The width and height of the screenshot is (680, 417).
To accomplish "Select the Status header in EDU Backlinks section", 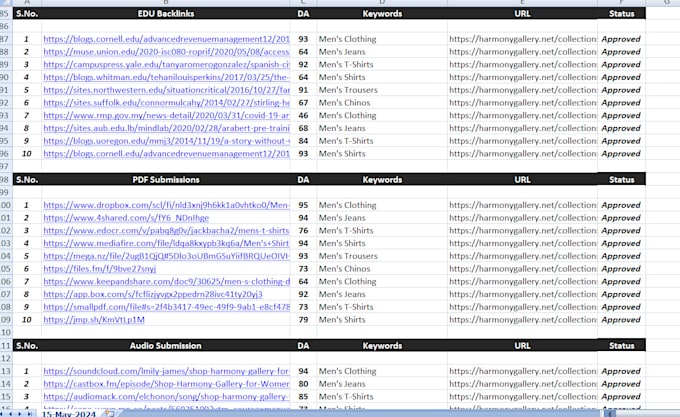I will pos(621,13).
